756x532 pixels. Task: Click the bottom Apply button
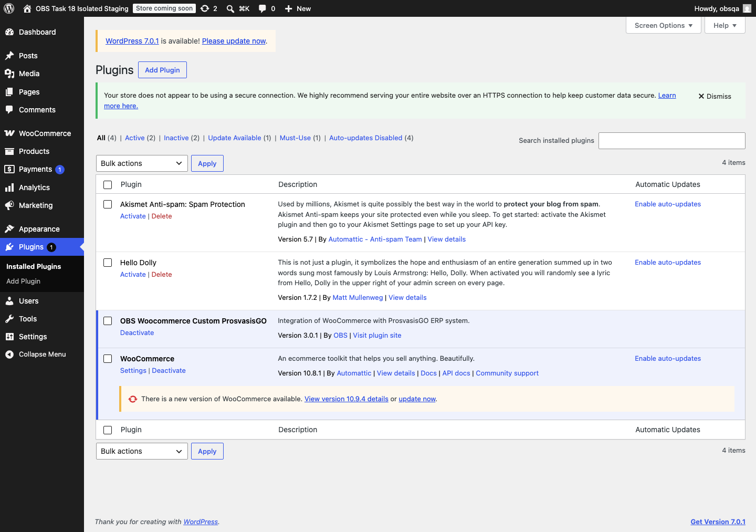(207, 451)
